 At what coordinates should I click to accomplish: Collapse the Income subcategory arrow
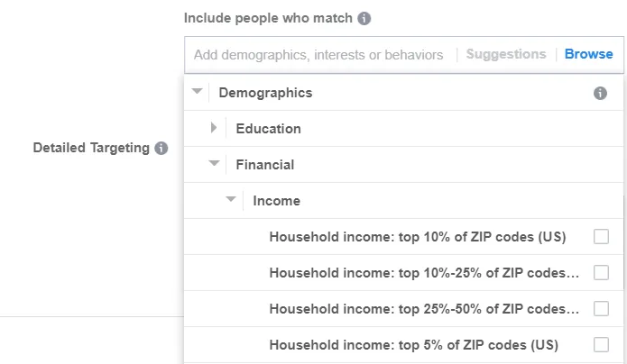click(x=231, y=200)
